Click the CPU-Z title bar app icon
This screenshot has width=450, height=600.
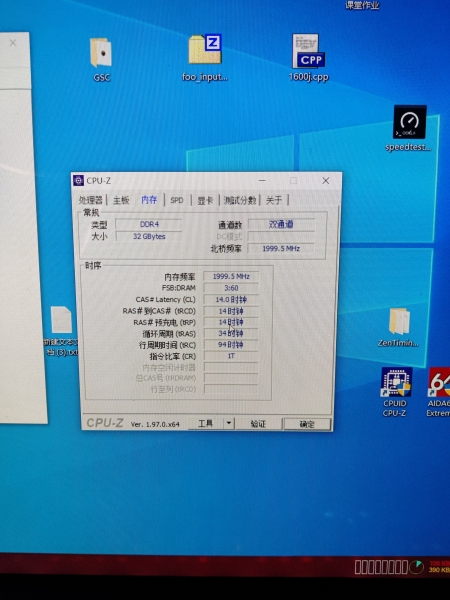pos(78,181)
